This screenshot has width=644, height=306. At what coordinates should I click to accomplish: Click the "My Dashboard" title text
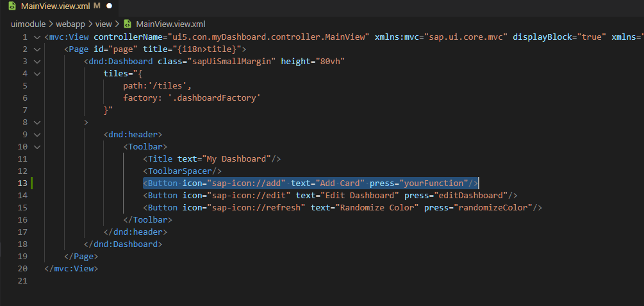tap(236, 158)
